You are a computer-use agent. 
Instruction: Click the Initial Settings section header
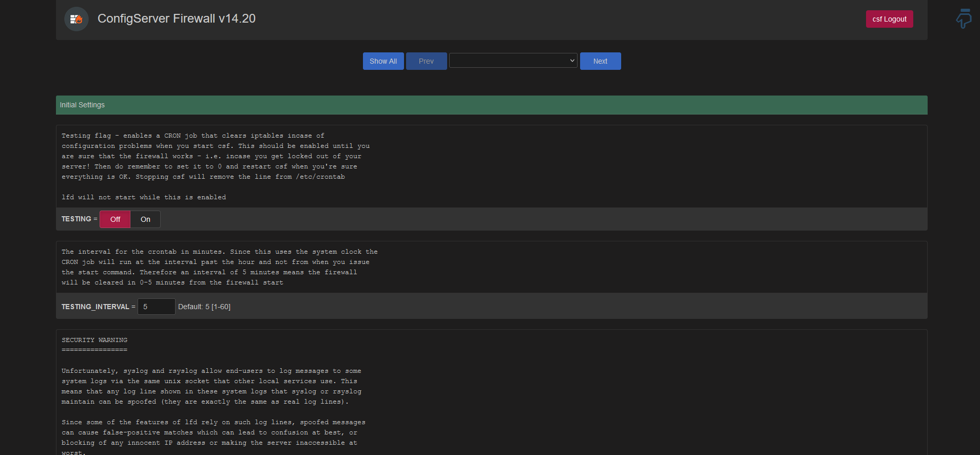point(491,105)
